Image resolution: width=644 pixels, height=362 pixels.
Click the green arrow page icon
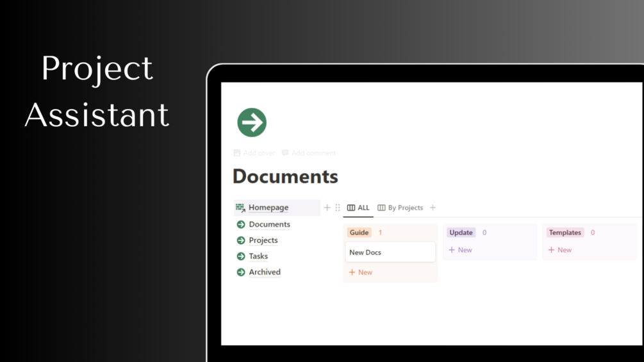point(252,122)
